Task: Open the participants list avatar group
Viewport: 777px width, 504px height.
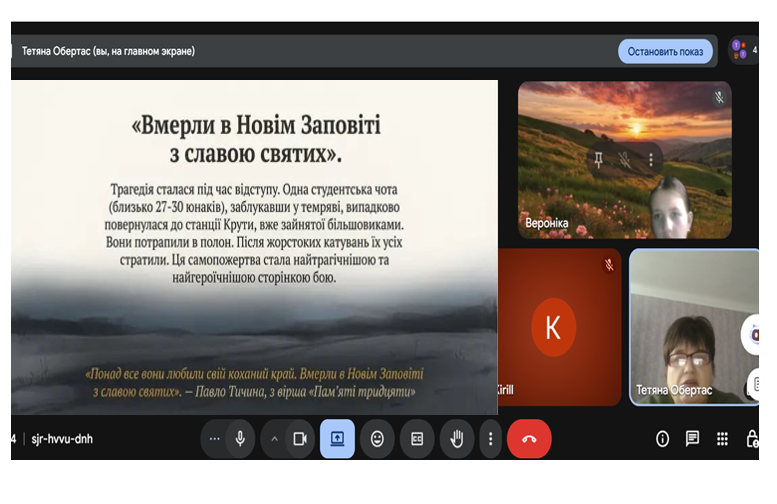Action: coord(739,49)
